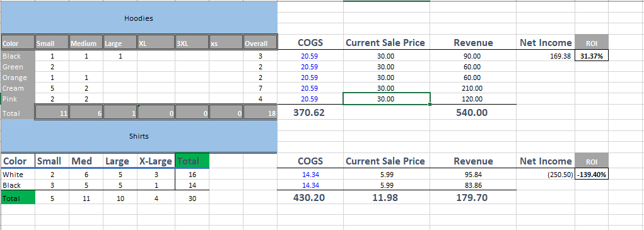The height and width of the screenshot is (230, 644).
Task: Click the Hoodies Medium header cell
Action: click(86, 43)
